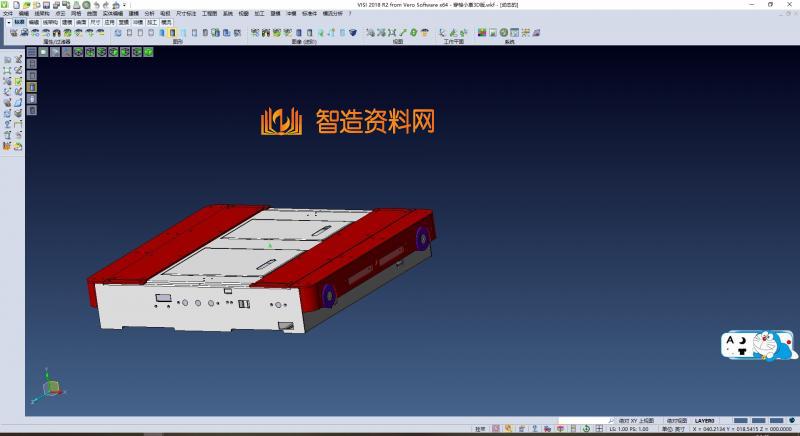Open the 分析 menu
800x436 pixels.
(149, 13)
